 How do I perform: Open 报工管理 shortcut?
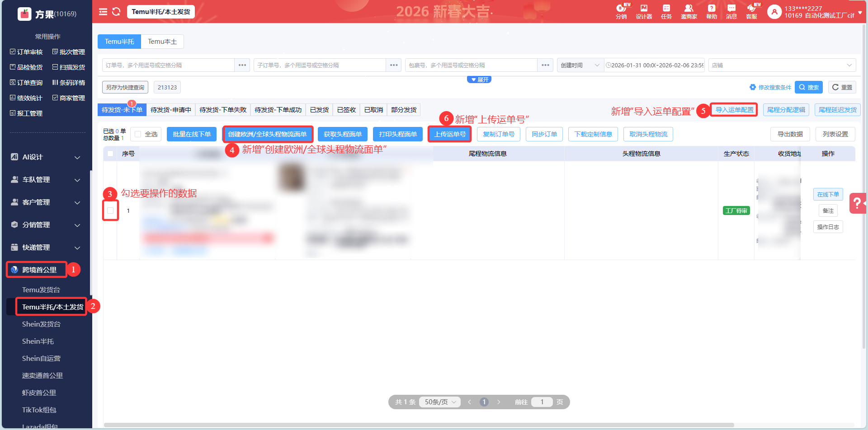26,113
